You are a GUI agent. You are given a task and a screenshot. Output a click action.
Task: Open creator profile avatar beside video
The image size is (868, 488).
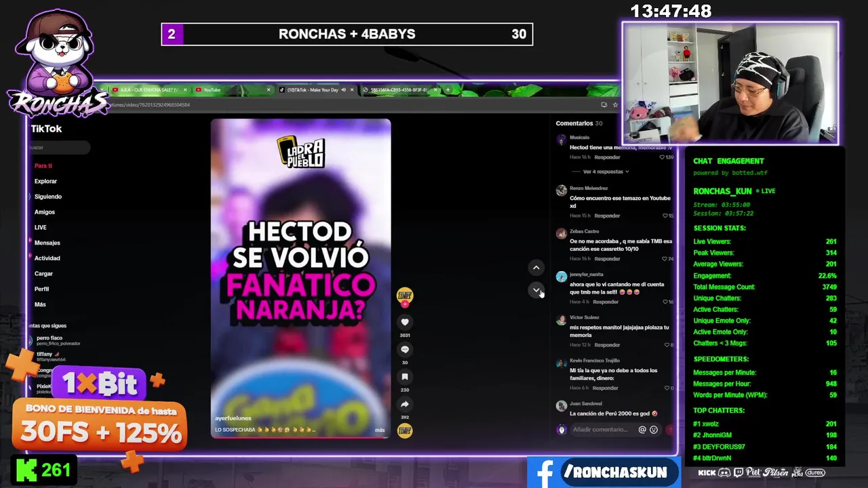point(405,294)
